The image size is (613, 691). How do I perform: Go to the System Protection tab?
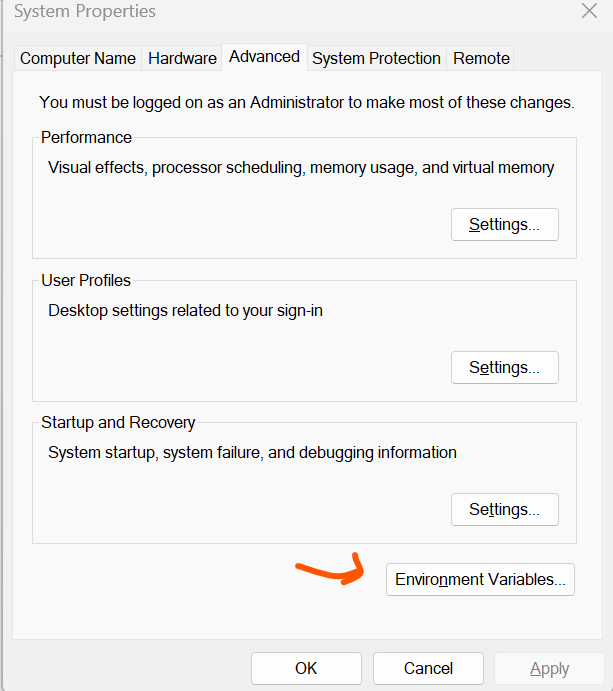[x=376, y=58]
